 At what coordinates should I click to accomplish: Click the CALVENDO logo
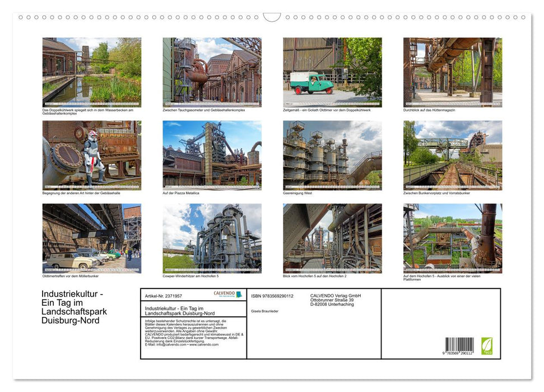227,294
